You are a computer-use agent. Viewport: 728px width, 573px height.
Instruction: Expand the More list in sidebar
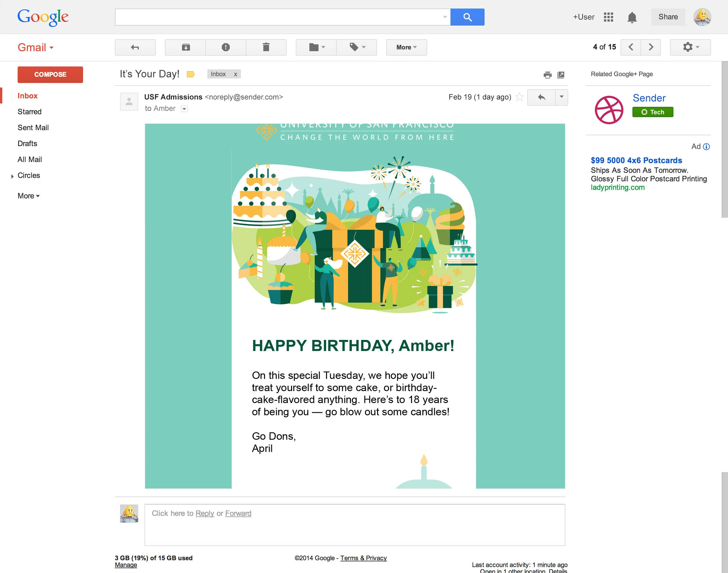pyautogui.click(x=29, y=196)
